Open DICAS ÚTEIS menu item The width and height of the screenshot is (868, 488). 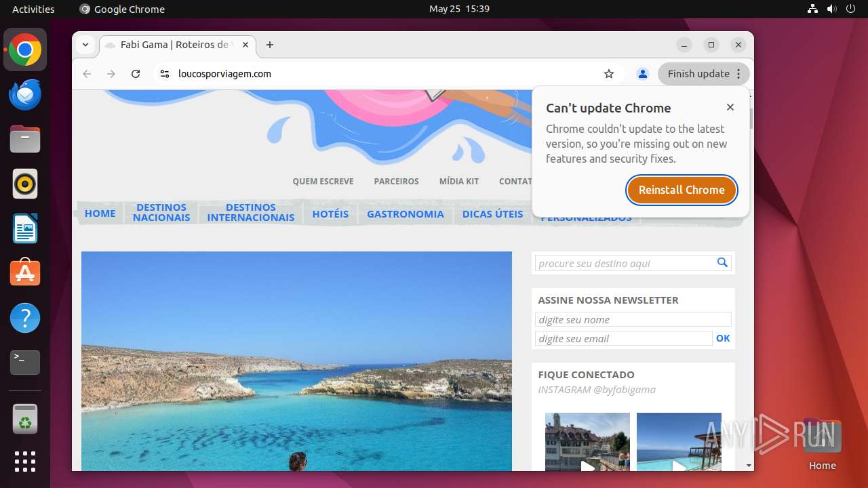pyautogui.click(x=493, y=213)
